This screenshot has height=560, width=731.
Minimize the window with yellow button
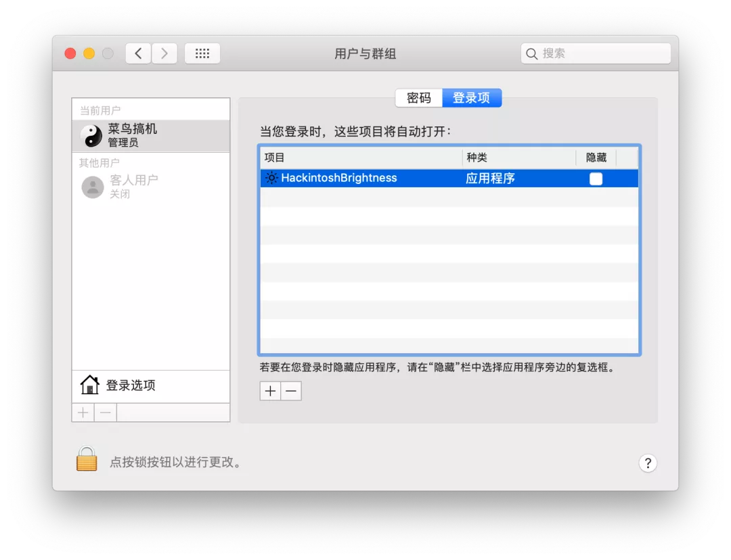click(89, 53)
